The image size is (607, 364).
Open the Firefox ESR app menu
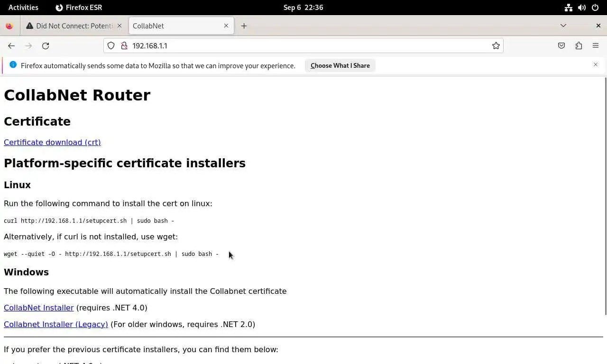(79, 7)
